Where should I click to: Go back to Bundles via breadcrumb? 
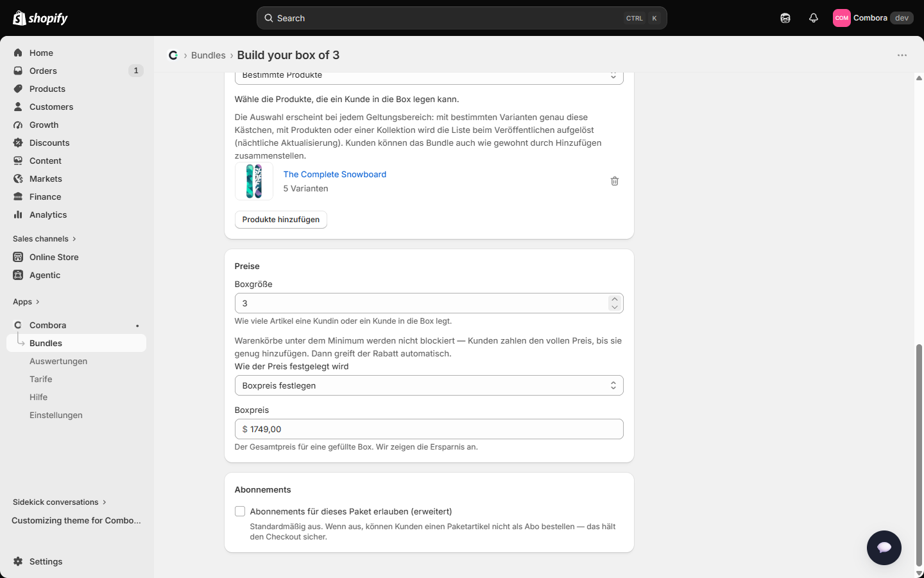pos(209,55)
